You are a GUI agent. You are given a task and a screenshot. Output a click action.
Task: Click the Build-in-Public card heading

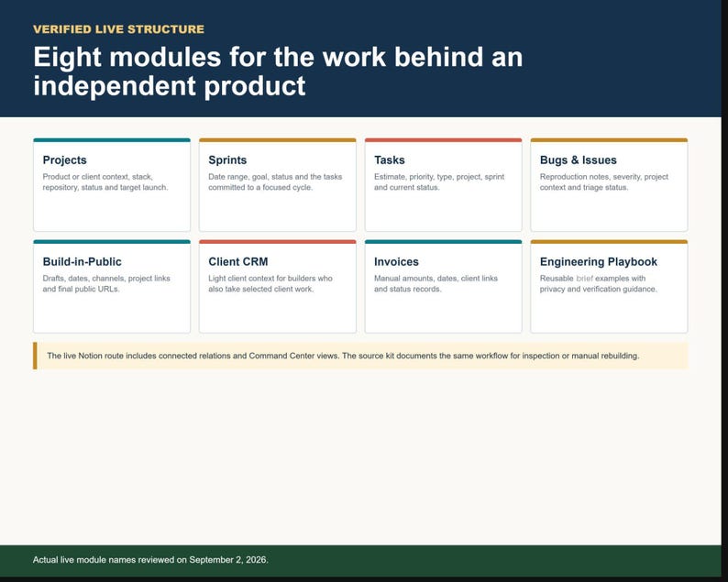point(83,262)
